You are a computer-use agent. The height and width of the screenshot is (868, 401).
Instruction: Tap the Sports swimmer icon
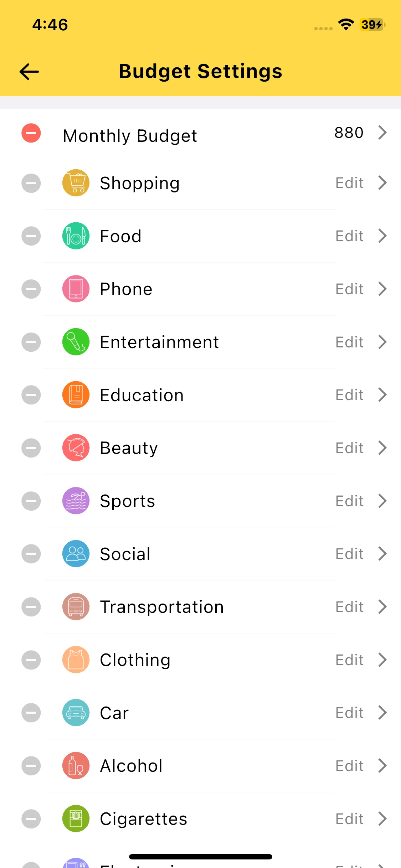click(x=76, y=501)
